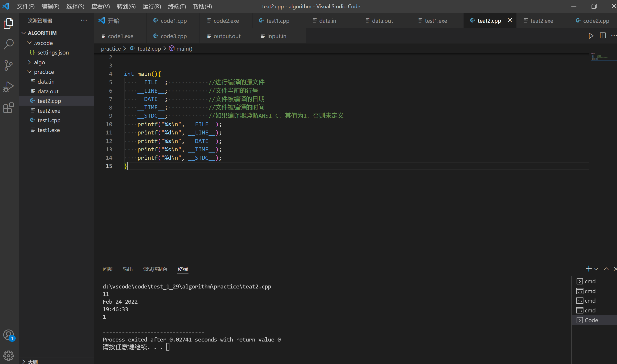Switch to the output.out editor tab
The image size is (617, 364).
(226, 36)
